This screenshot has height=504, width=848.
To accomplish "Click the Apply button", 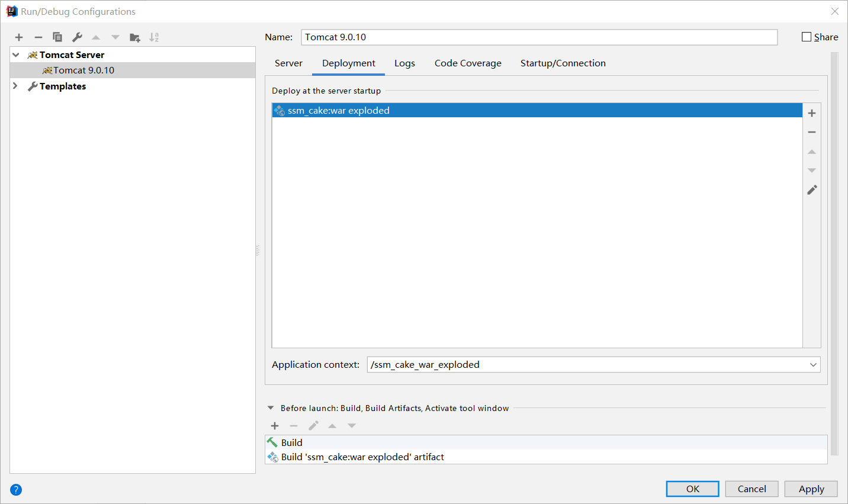I will [811, 489].
